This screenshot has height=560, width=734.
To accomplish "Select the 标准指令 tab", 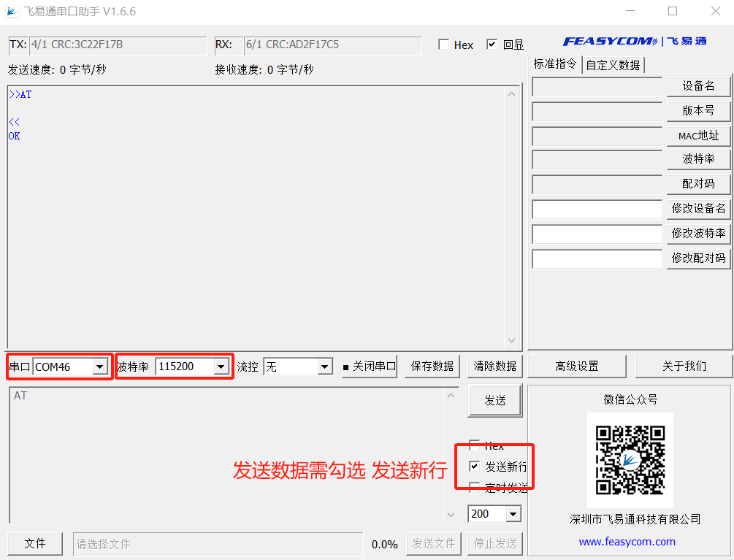I will point(555,64).
